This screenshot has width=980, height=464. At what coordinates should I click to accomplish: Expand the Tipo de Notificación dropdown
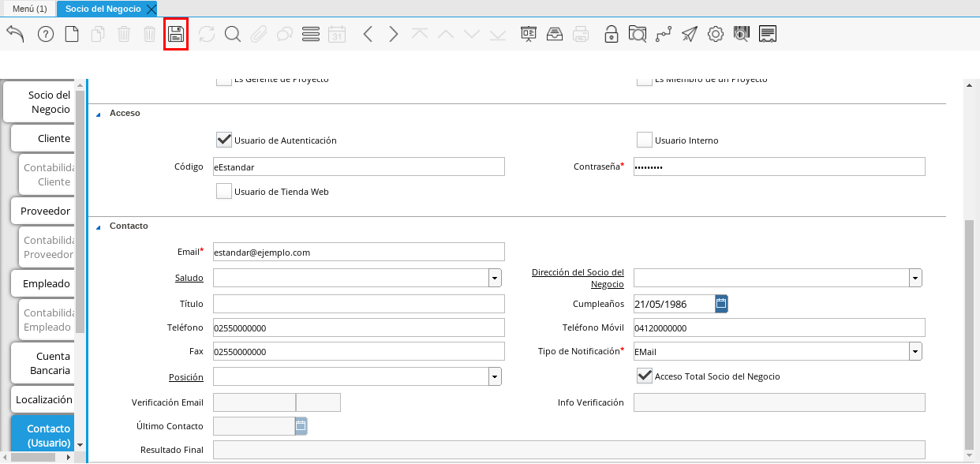point(915,351)
